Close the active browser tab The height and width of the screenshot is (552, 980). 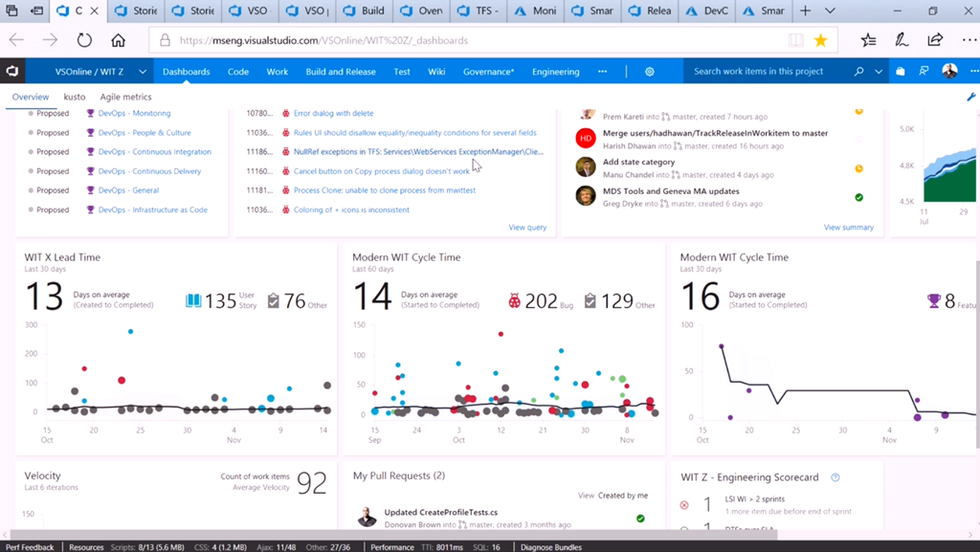coord(94,11)
